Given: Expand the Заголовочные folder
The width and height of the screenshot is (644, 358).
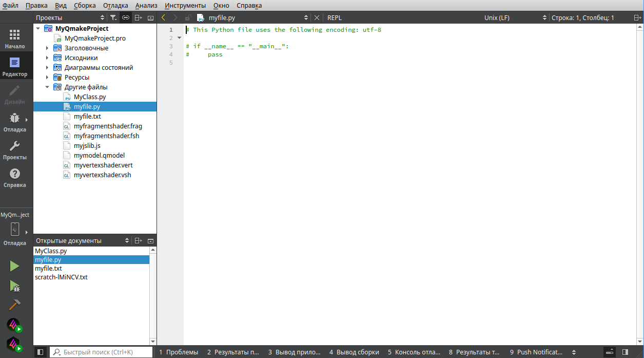Looking at the screenshot, I should coord(47,48).
